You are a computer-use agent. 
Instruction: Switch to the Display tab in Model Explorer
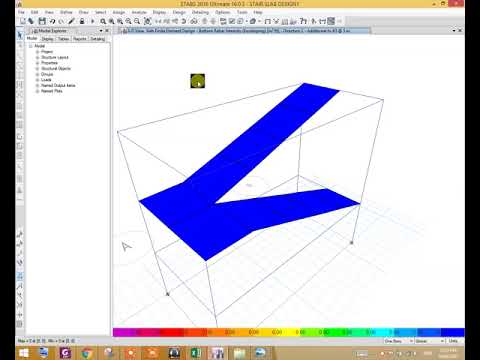click(48, 39)
